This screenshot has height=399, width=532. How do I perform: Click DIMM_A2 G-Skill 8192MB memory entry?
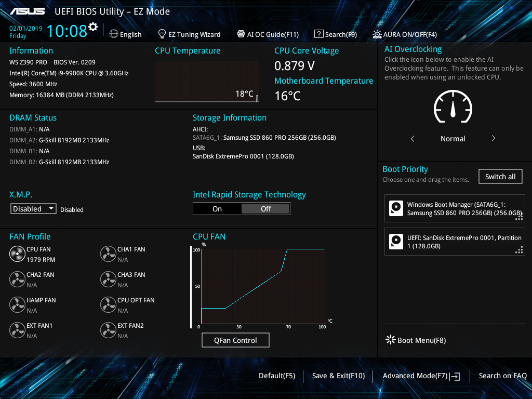pyautogui.click(x=59, y=140)
